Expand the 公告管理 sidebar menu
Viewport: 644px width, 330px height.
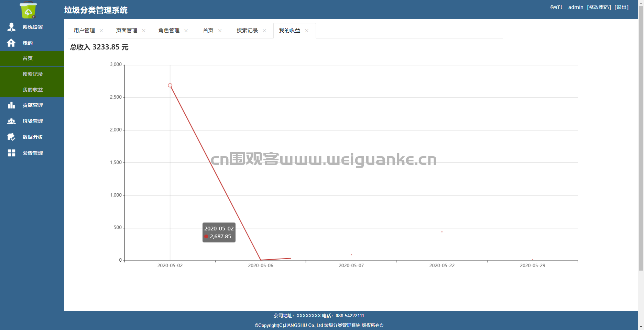32,153
